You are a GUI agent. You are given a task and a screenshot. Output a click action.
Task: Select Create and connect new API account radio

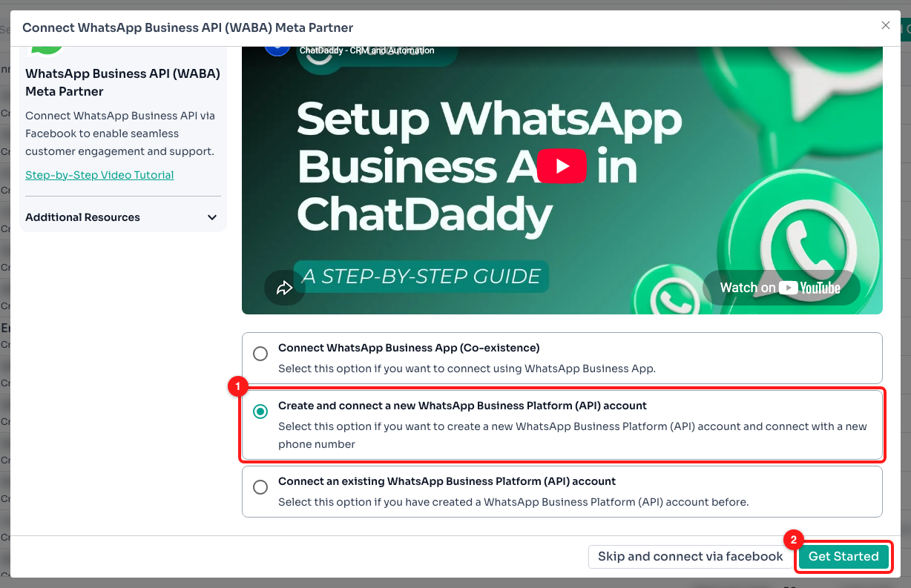[260, 412]
